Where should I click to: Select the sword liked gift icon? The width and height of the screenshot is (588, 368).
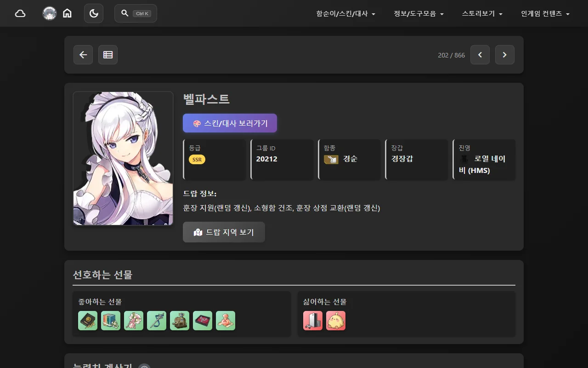coord(157,321)
